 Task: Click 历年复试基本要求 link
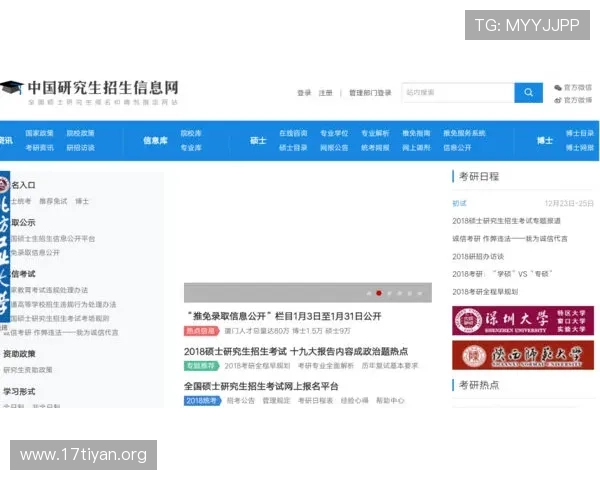[390, 366]
